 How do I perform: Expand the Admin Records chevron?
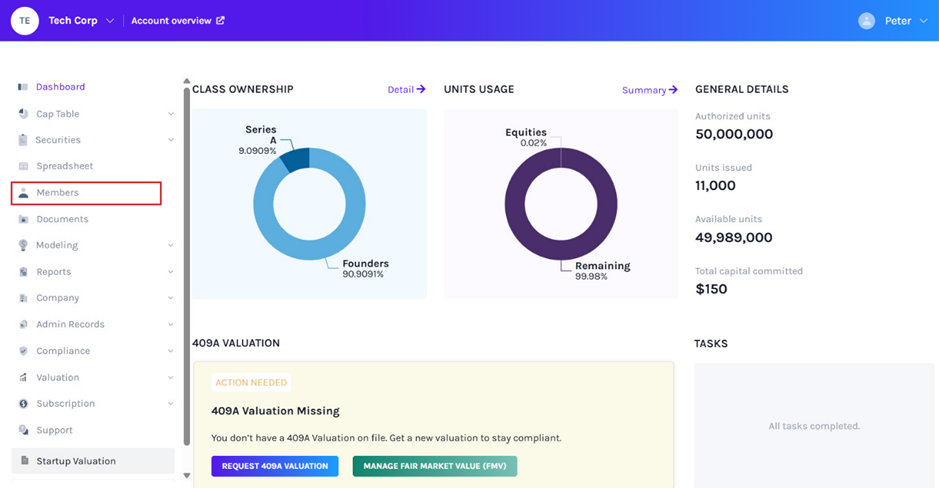coord(171,325)
